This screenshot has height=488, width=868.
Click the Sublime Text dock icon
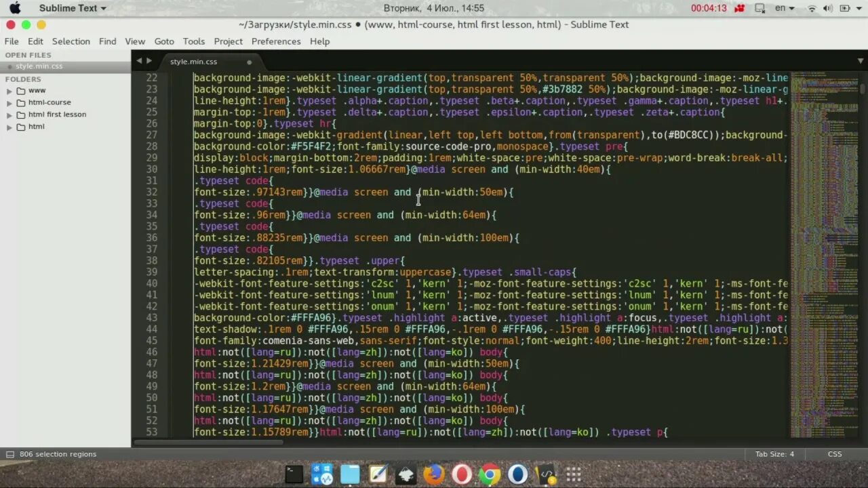(545, 474)
